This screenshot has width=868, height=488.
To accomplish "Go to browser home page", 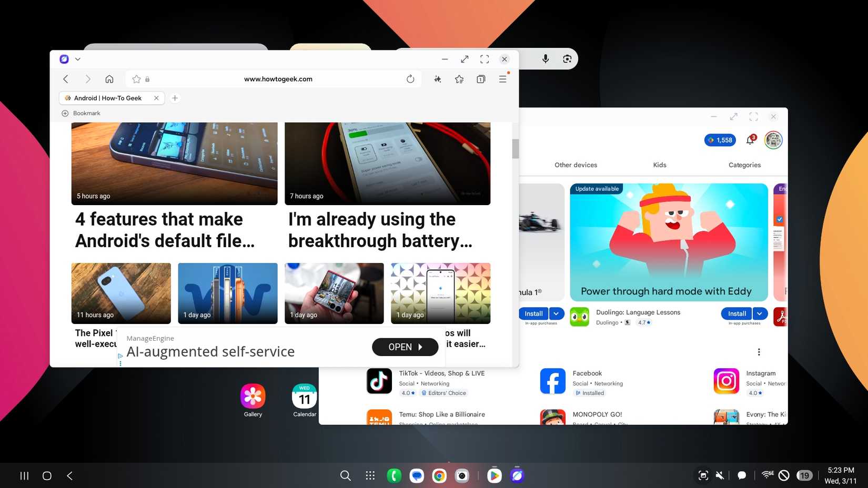I will coord(109,79).
